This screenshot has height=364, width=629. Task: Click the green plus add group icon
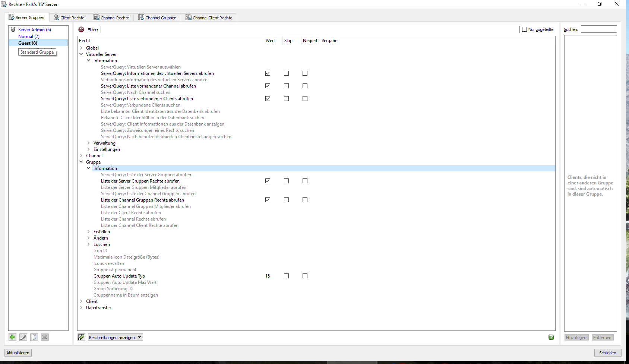tap(12, 337)
